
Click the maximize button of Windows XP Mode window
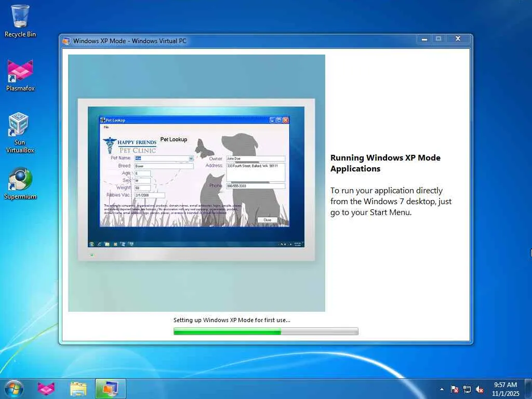(438, 38)
